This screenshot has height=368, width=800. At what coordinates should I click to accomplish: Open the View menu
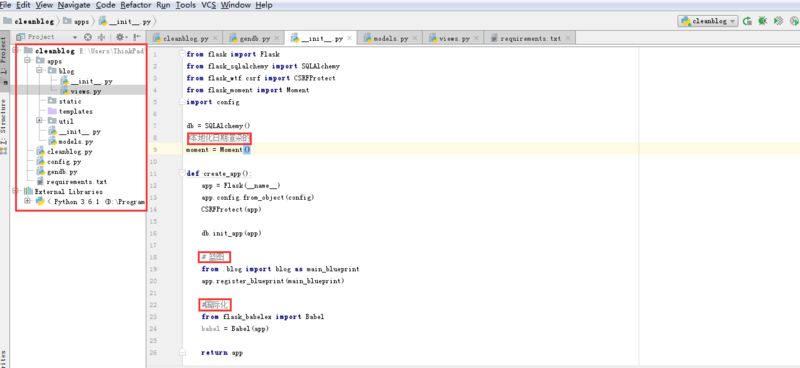pos(44,5)
